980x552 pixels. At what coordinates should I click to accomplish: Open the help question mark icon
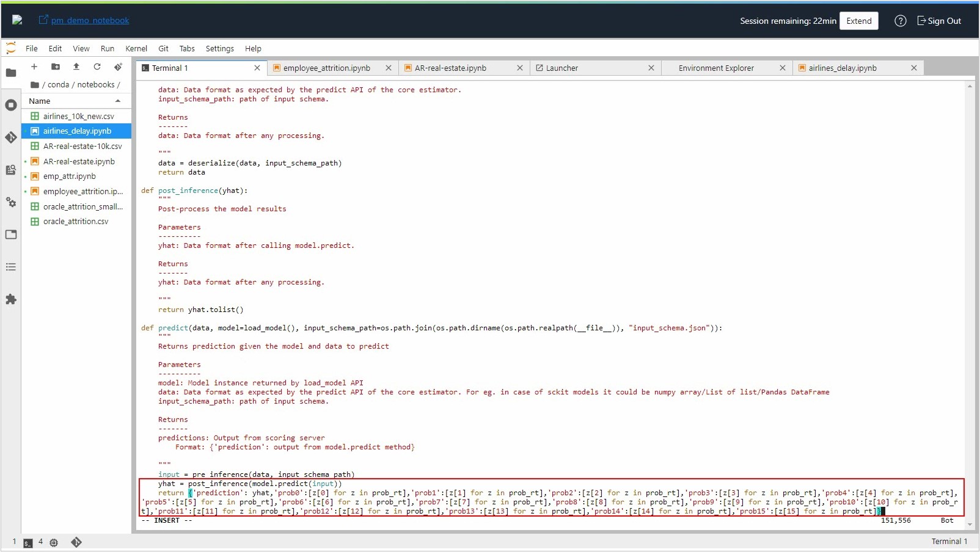pos(900,21)
